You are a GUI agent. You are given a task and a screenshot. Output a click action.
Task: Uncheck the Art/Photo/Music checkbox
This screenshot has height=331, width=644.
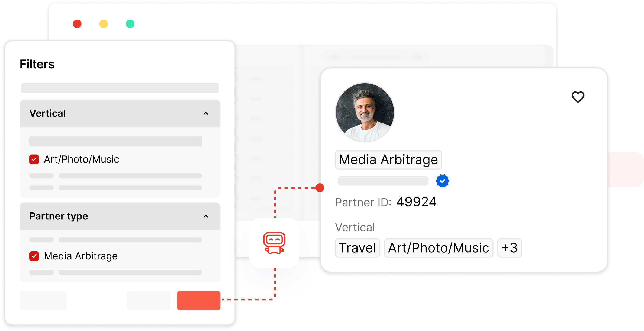pos(34,160)
